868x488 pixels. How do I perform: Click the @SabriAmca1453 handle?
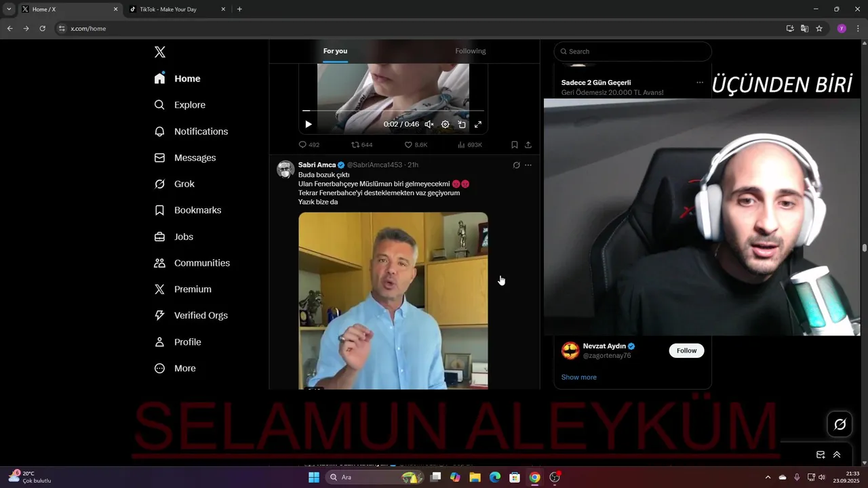(376, 165)
